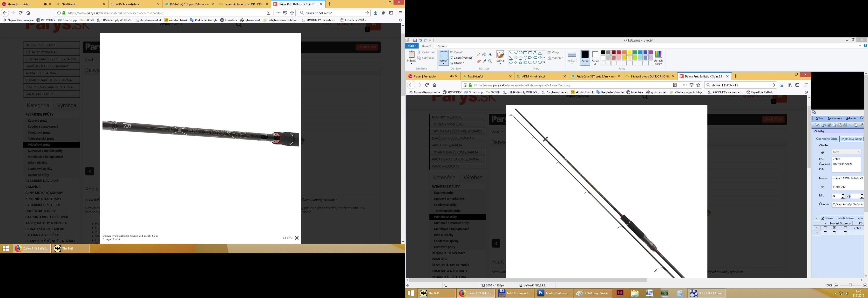
Task: Open Total Commander from the taskbar
Action: tap(514, 293)
